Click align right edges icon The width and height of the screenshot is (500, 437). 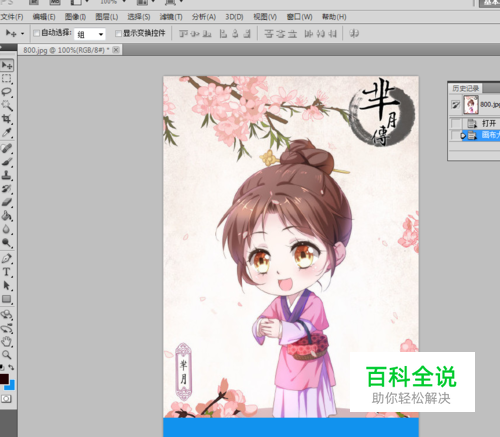coord(247,34)
